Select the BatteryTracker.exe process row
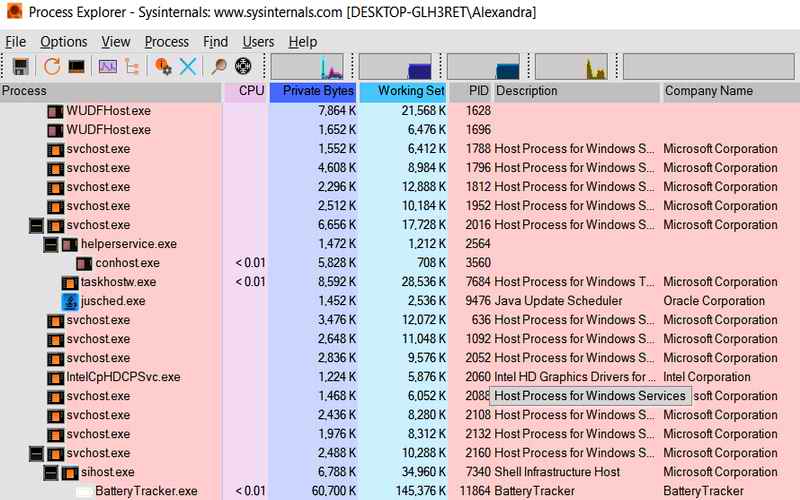This screenshot has width=800, height=500. (x=146, y=491)
